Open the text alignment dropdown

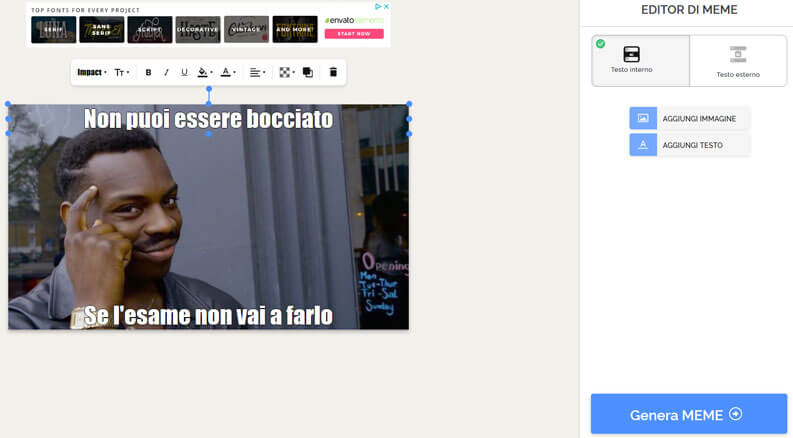pyautogui.click(x=257, y=72)
